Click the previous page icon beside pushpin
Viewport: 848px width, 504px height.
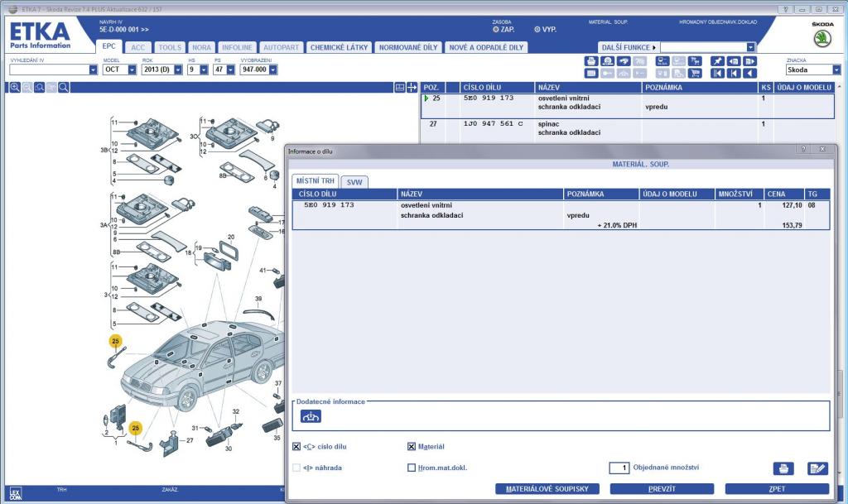tap(734, 61)
